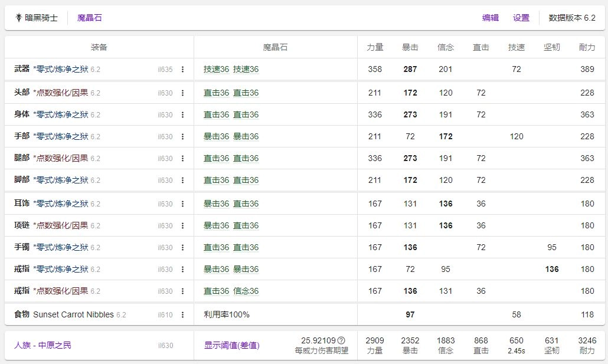Open the 魔晶石 tab at top
This screenshot has height=364, width=608.
tap(89, 18)
